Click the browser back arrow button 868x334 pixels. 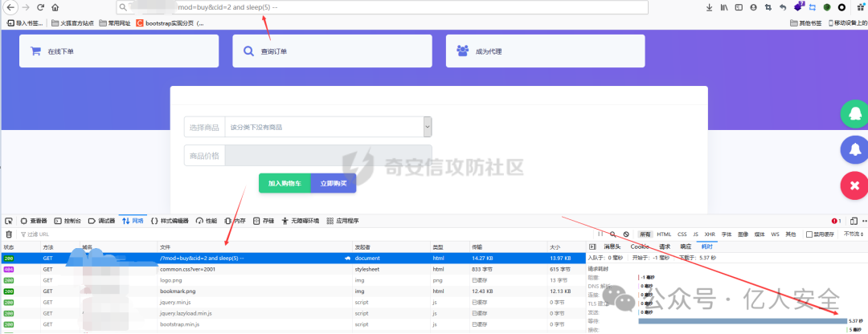click(10, 7)
